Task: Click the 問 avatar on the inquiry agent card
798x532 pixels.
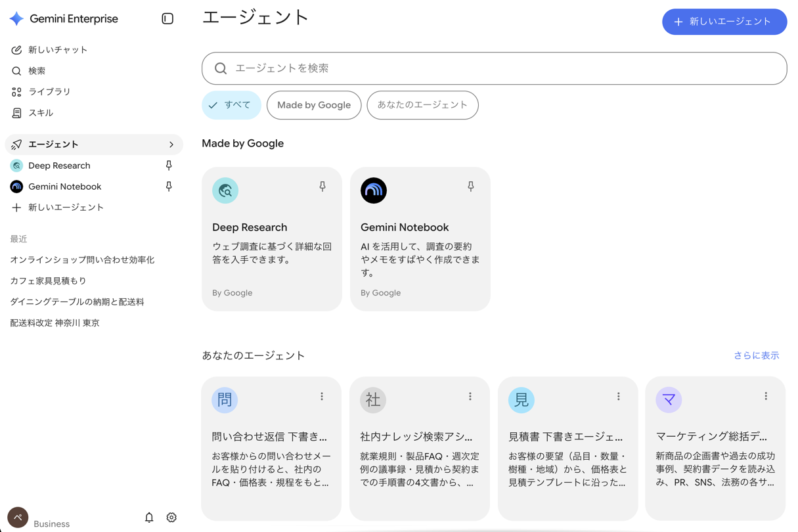Action: click(x=225, y=399)
